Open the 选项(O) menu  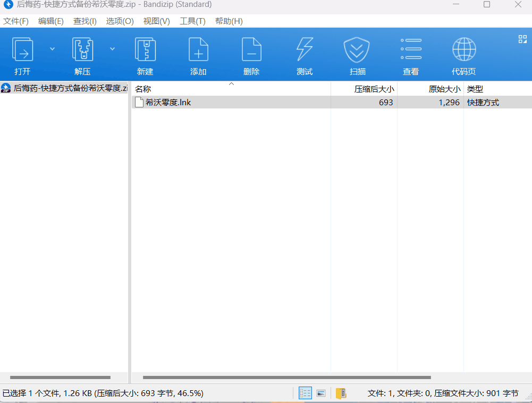120,21
